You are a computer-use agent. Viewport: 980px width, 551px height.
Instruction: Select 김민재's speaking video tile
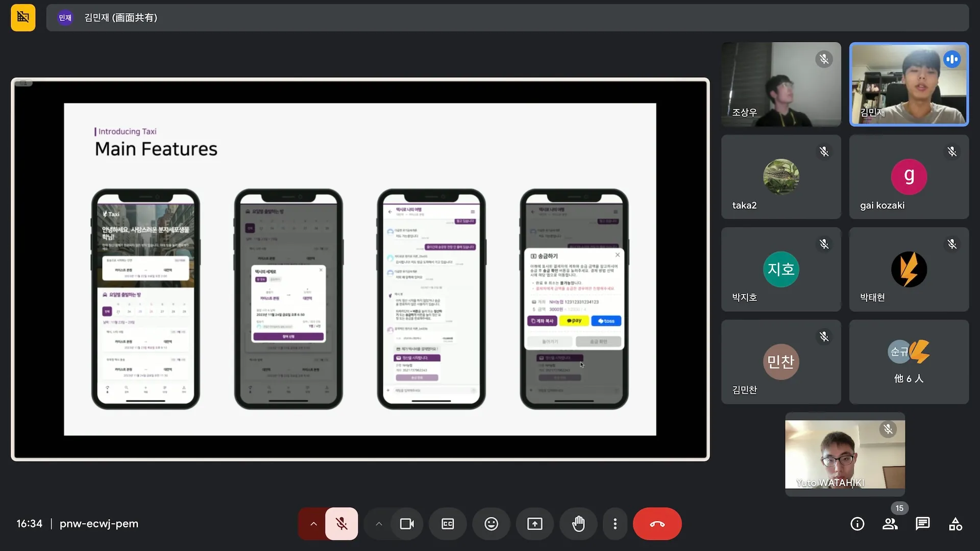point(909,84)
